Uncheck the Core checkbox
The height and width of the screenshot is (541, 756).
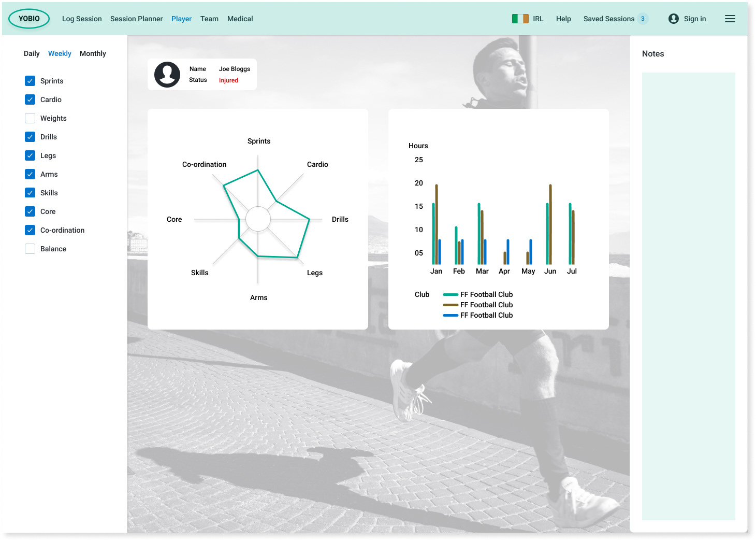(x=30, y=211)
